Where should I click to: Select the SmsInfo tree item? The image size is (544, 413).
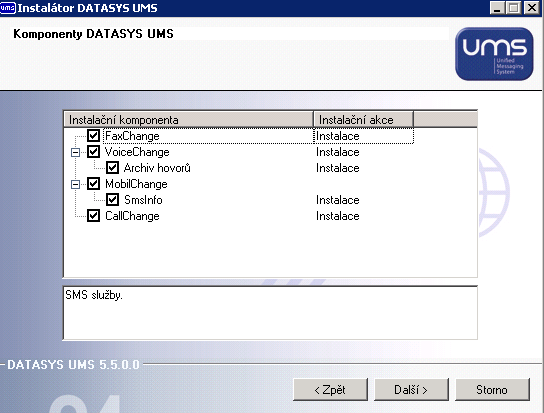pyautogui.click(x=143, y=200)
